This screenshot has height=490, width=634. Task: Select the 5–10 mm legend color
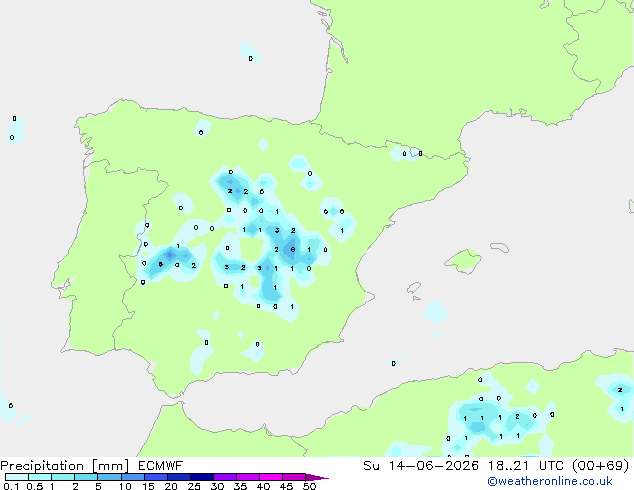(x=109, y=477)
